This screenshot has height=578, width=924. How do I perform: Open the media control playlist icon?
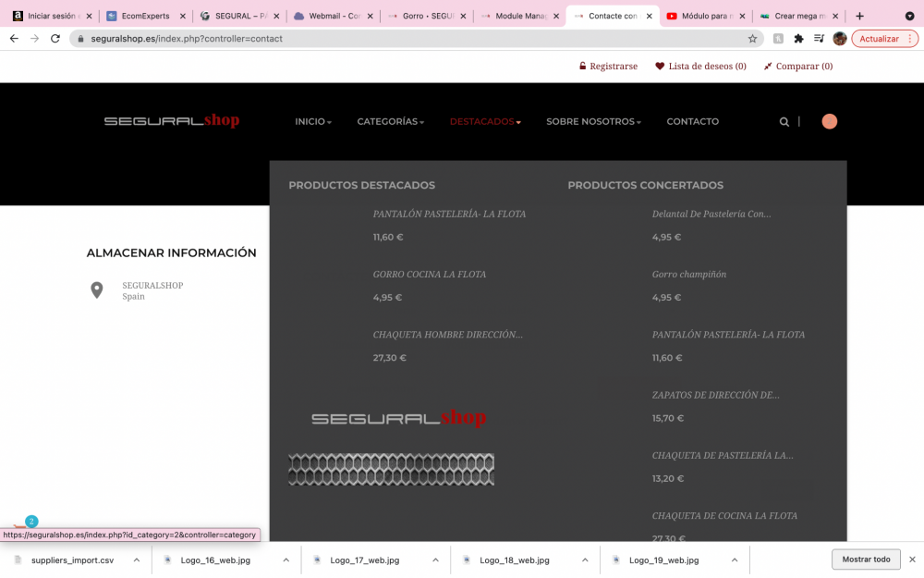[819, 38]
